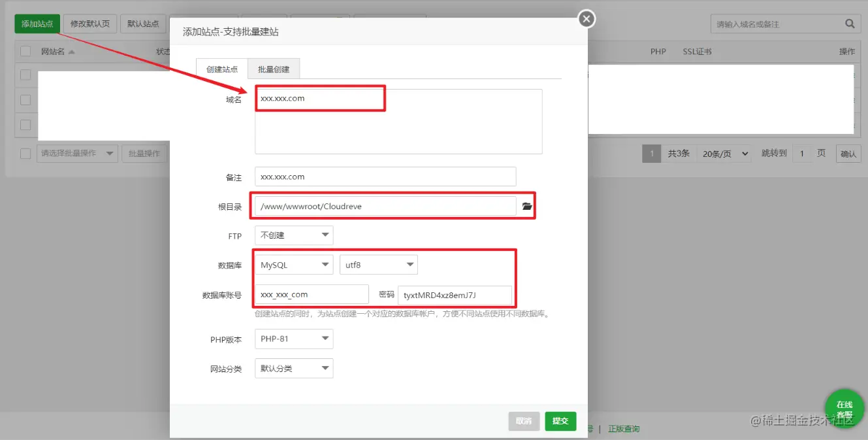Open the 在线客服 floating support icon

point(844,409)
